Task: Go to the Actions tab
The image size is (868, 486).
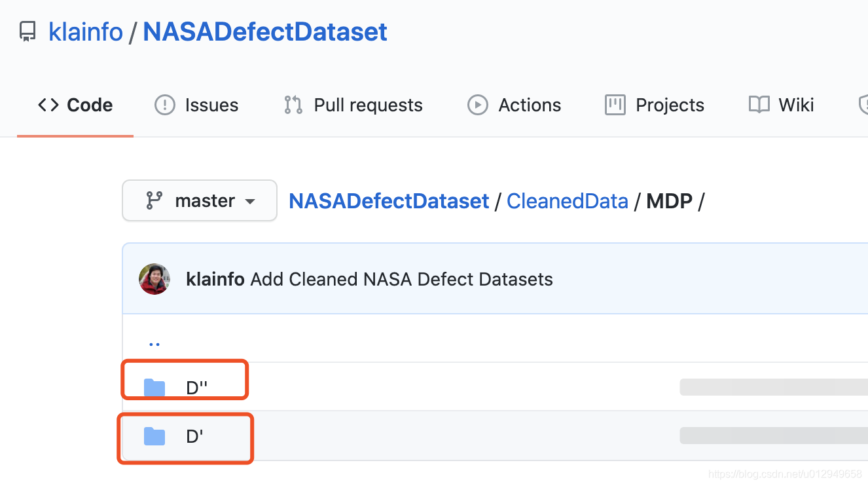Action: (x=514, y=105)
